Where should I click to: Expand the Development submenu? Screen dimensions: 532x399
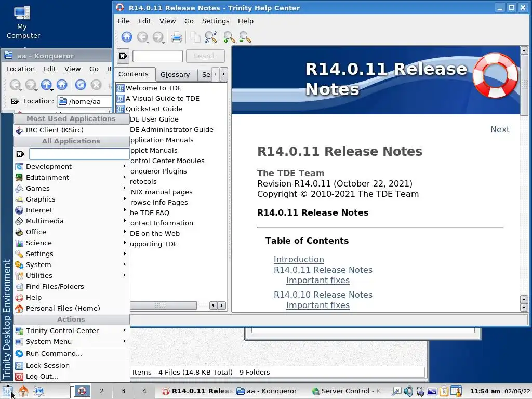71,167
